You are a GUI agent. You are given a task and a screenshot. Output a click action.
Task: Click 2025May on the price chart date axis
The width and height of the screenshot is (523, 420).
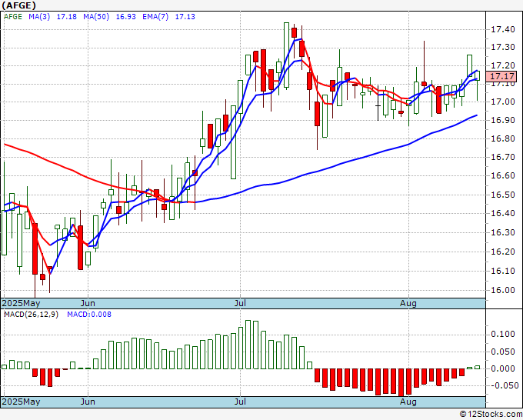[x=22, y=303]
